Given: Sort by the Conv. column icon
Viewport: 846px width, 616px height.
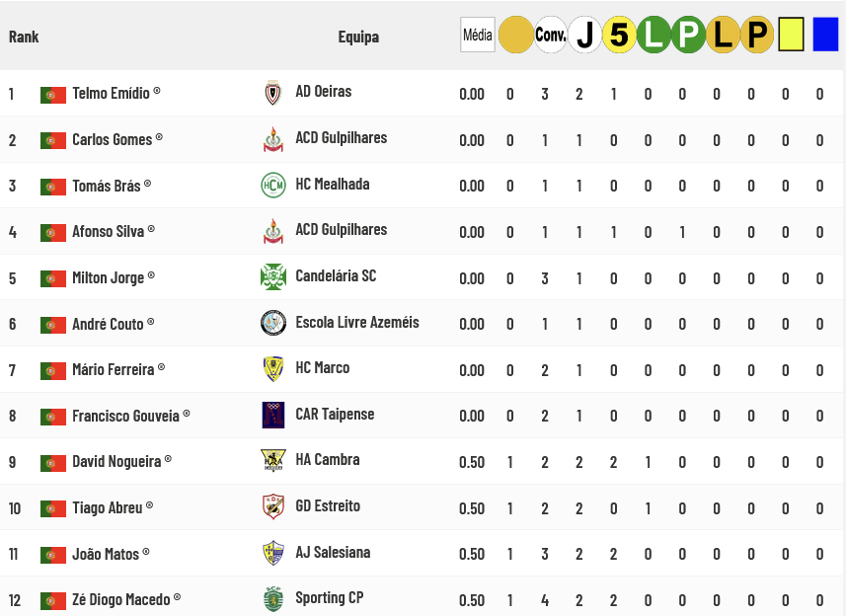Looking at the screenshot, I should point(550,36).
